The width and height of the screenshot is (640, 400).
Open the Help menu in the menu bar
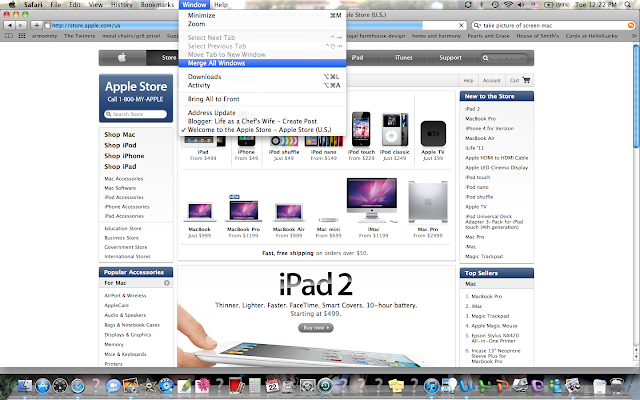[x=221, y=4]
